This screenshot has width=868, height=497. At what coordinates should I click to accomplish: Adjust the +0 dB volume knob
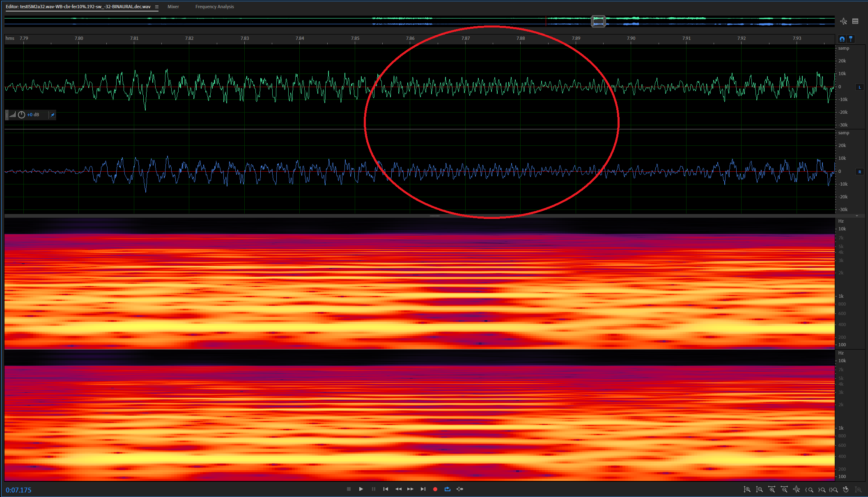coord(22,115)
